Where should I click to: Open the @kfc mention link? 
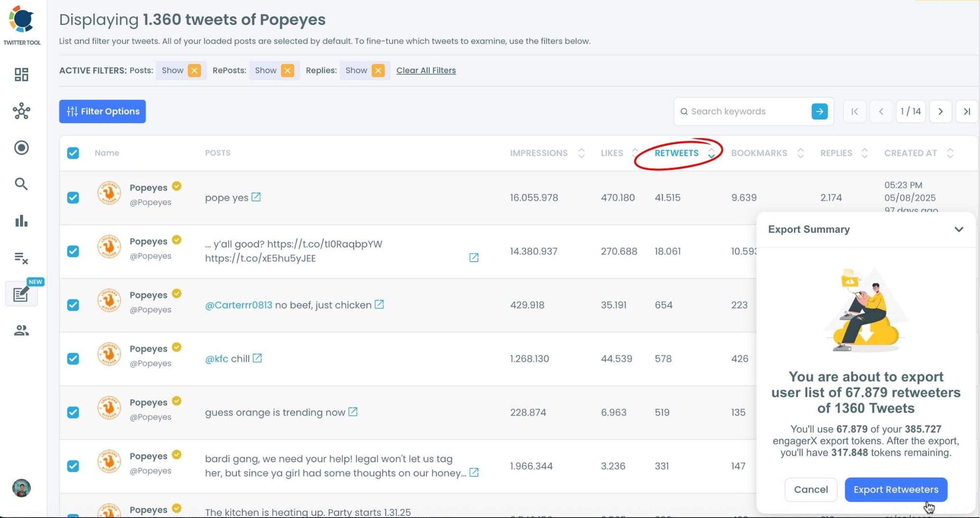click(217, 359)
